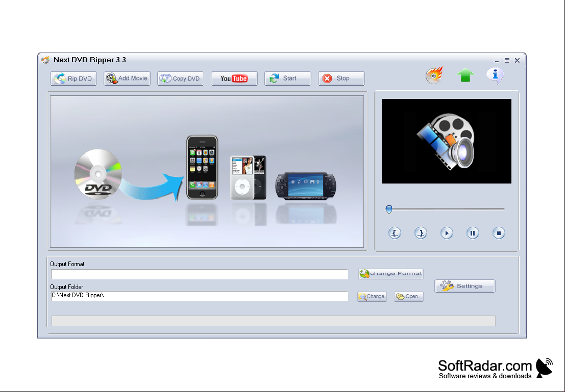Screen dimensions: 565x392
Task: Click the Output Folder path field
Action: 200,296
